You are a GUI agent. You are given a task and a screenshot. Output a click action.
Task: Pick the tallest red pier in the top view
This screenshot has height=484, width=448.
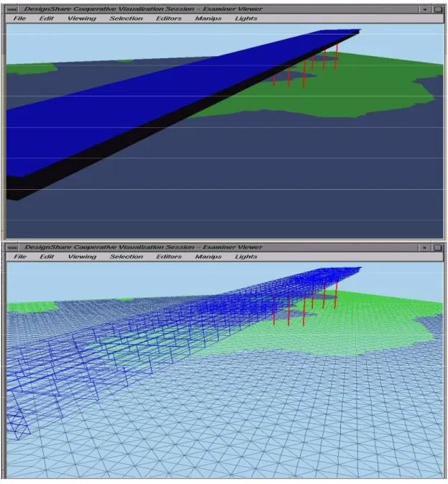(x=304, y=73)
